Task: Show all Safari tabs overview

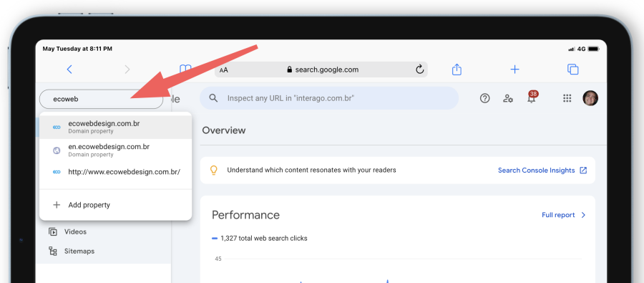Action: pyautogui.click(x=572, y=69)
